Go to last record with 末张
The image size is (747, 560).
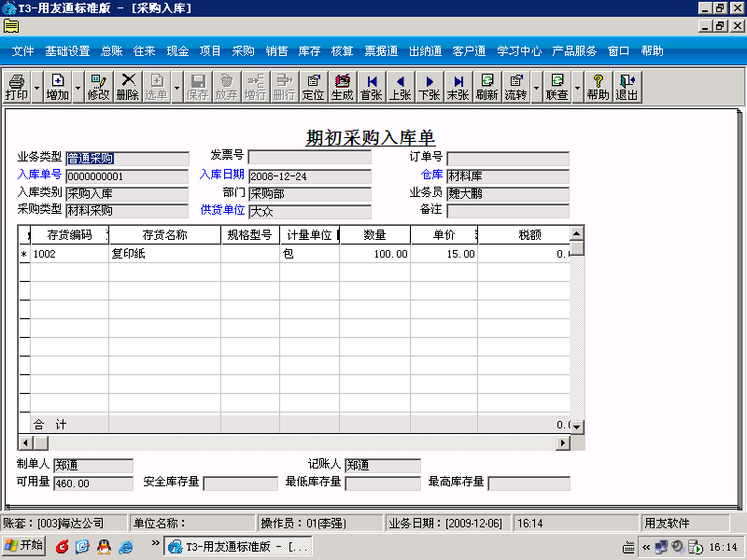(458, 87)
